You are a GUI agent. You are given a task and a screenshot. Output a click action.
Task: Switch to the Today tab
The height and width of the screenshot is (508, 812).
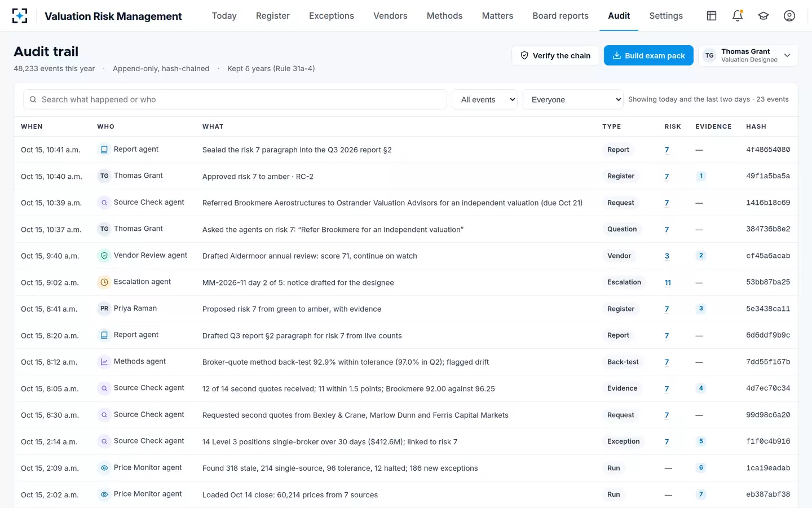(x=224, y=16)
